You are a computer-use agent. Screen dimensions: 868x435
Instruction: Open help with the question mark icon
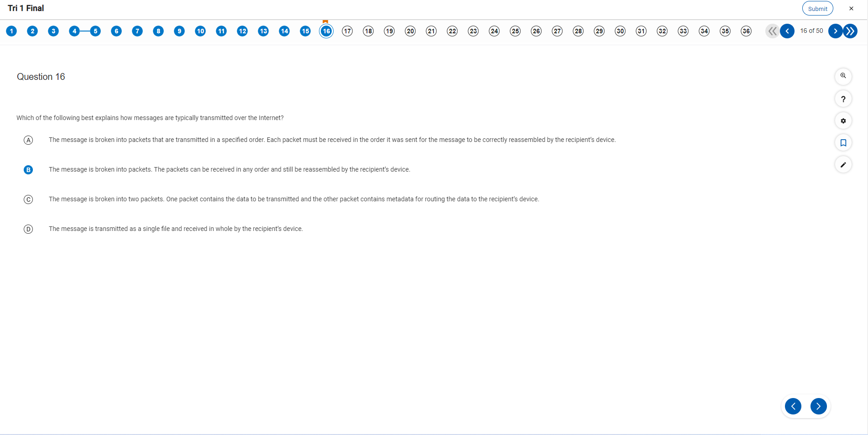[843, 99]
